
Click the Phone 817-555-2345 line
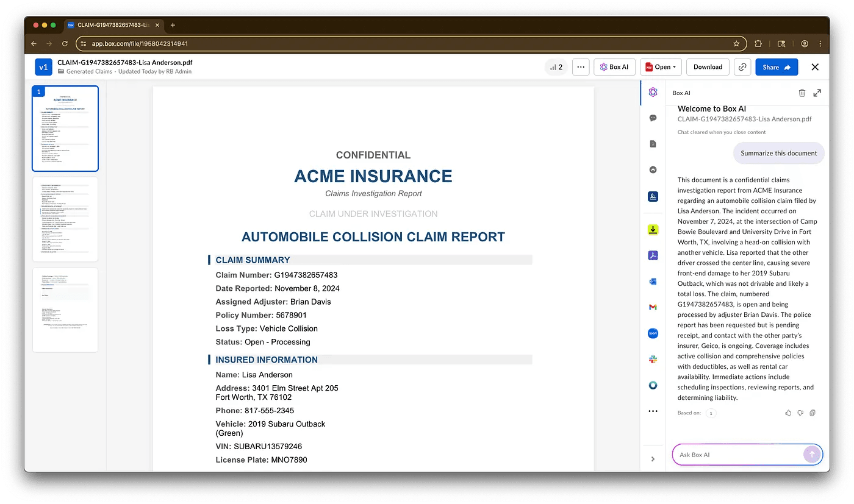(254, 411)
